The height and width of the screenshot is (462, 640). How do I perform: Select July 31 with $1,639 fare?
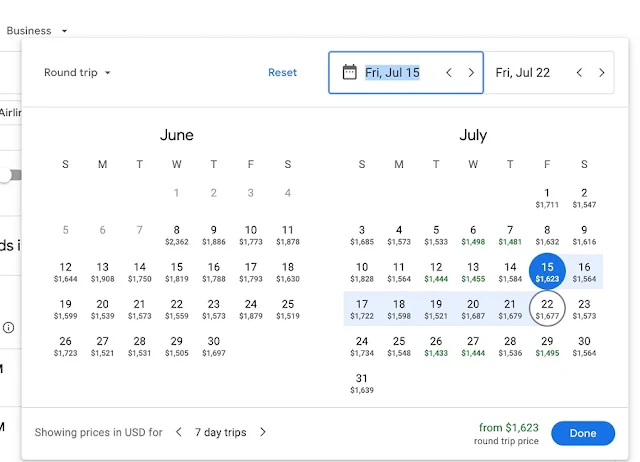click(x=362, y=382)
